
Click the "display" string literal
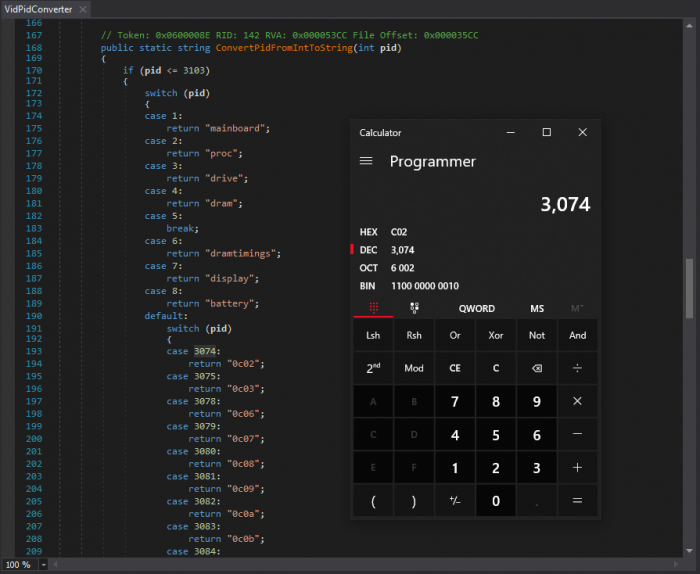pyautogui.click(x=230, y=279)
